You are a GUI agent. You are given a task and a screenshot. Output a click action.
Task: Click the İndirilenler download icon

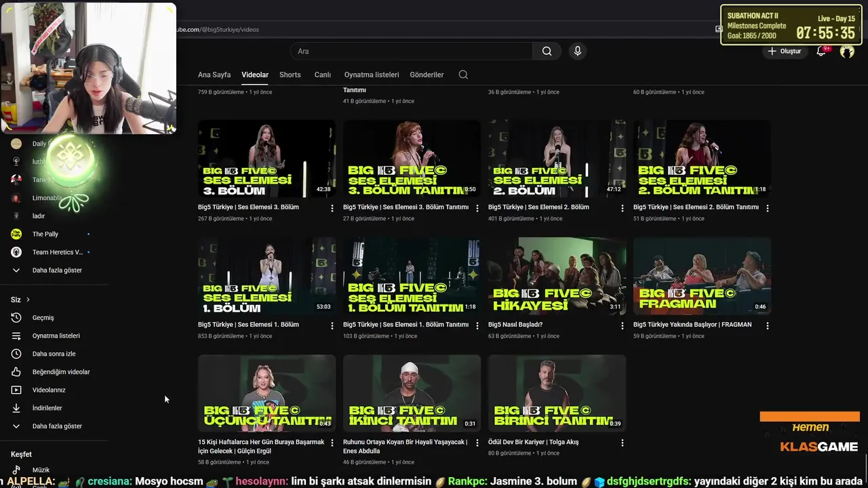[x=16, y=408]
